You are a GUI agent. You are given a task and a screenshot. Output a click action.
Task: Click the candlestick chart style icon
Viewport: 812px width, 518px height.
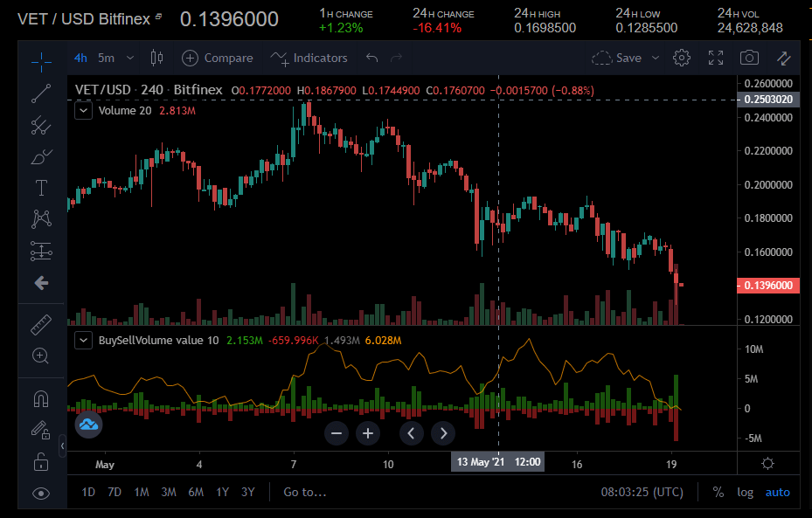pyautogui.click(x=157, y=58)
